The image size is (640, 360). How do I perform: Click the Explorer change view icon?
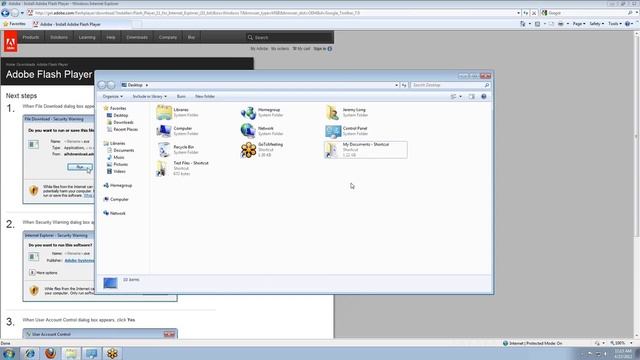[453, 96]
